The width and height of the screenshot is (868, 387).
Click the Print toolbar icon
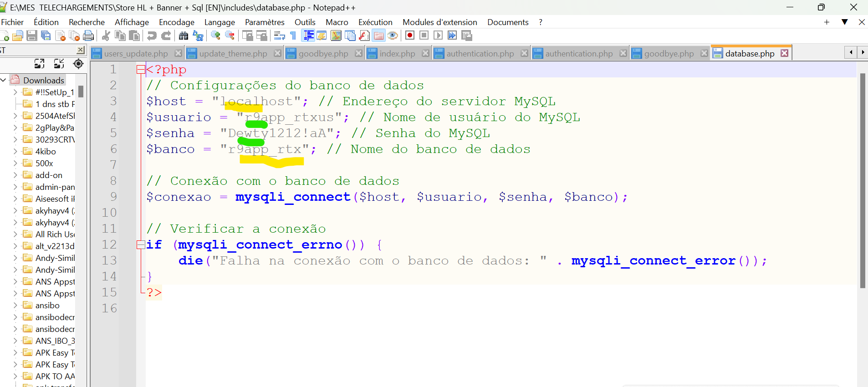coord(89,36)
